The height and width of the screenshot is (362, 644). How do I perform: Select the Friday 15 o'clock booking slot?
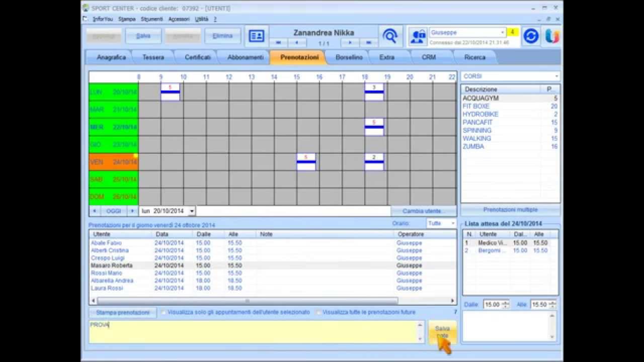tap(306, 162)
